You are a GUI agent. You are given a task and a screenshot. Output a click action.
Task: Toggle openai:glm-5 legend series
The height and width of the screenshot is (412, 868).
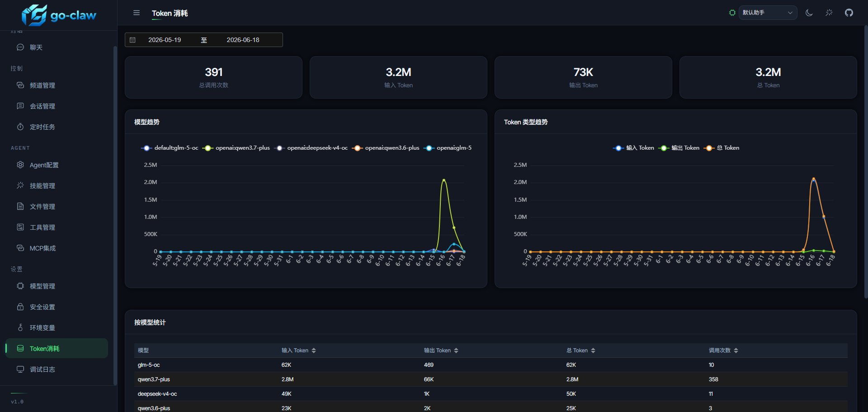448,148
